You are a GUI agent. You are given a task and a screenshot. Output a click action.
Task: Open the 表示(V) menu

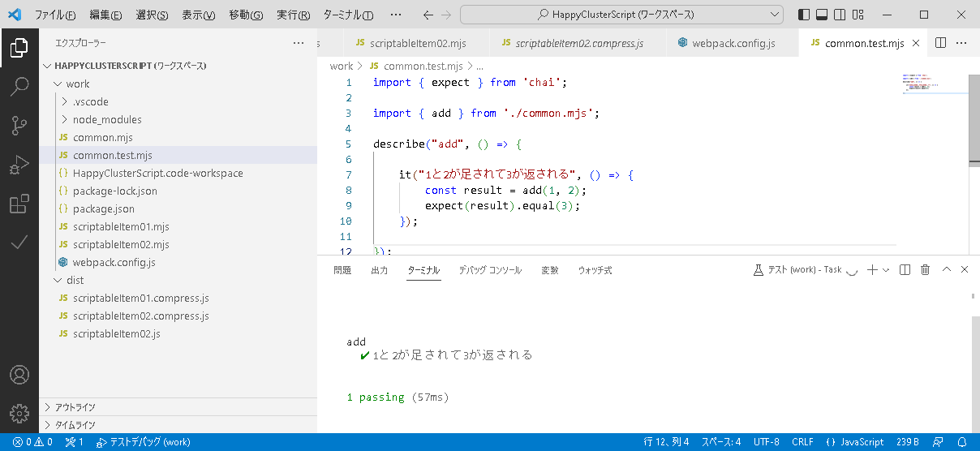199,15
